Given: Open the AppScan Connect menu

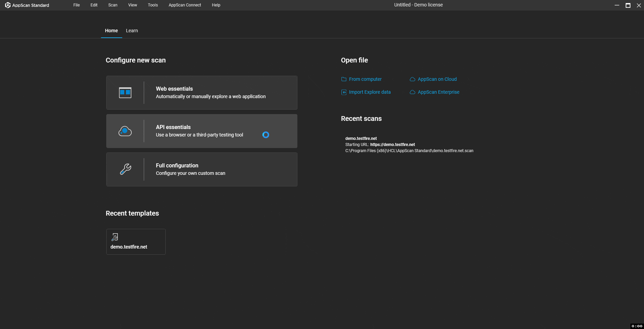Looking at the screenshot, I should pos(185,5).
